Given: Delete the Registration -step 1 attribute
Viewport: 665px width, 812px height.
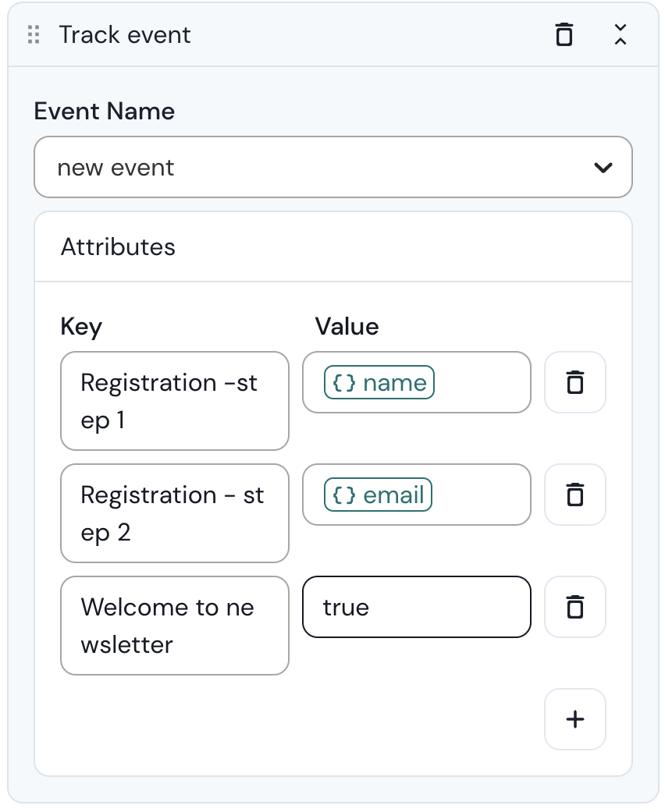Looking at the screenshot, I should (x=574, y=382).
